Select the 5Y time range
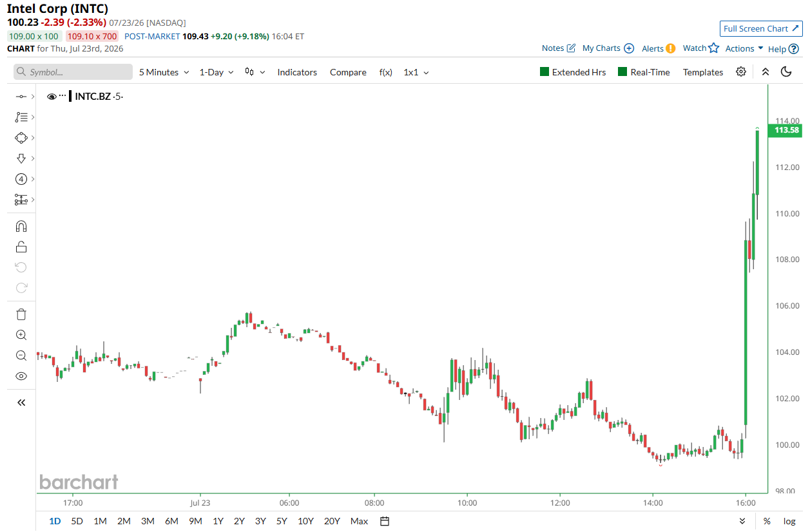 pyautogui.click(x=282, y=521)
